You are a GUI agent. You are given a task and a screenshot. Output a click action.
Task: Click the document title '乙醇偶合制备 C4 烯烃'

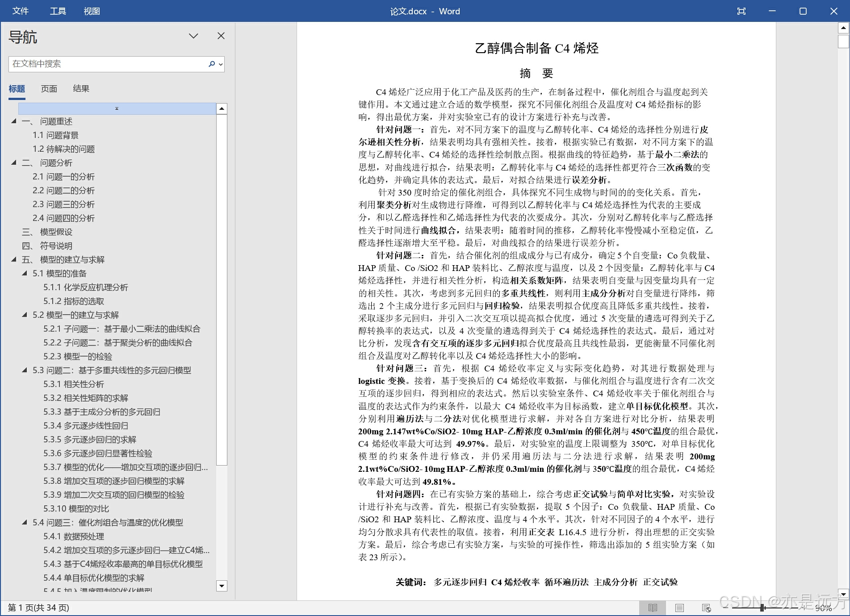point(536,48)
